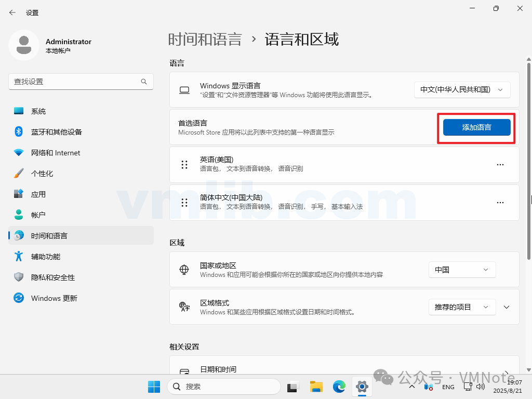Open 个性化 settings page
532x399 pixels.
[x=42, y=174]
